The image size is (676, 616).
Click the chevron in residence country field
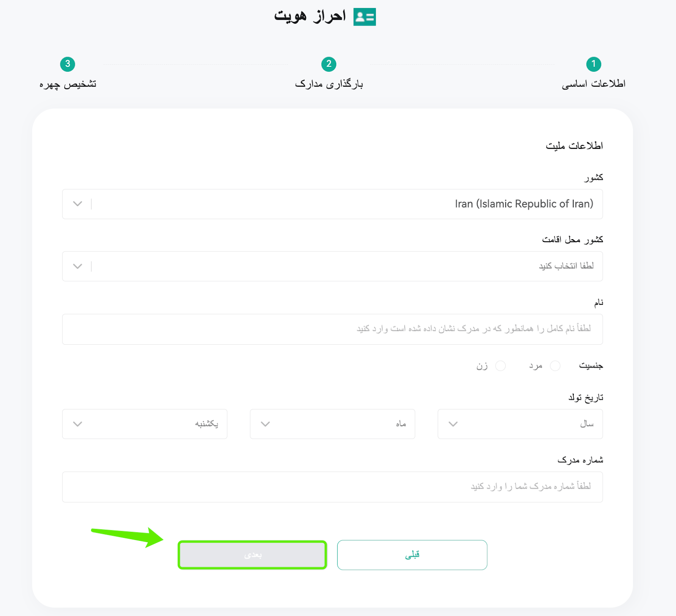tap(77, 266)
